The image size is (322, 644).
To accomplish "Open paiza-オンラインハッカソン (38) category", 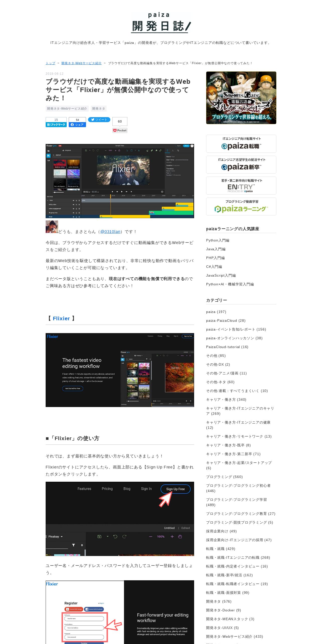I will pos(234,338).
